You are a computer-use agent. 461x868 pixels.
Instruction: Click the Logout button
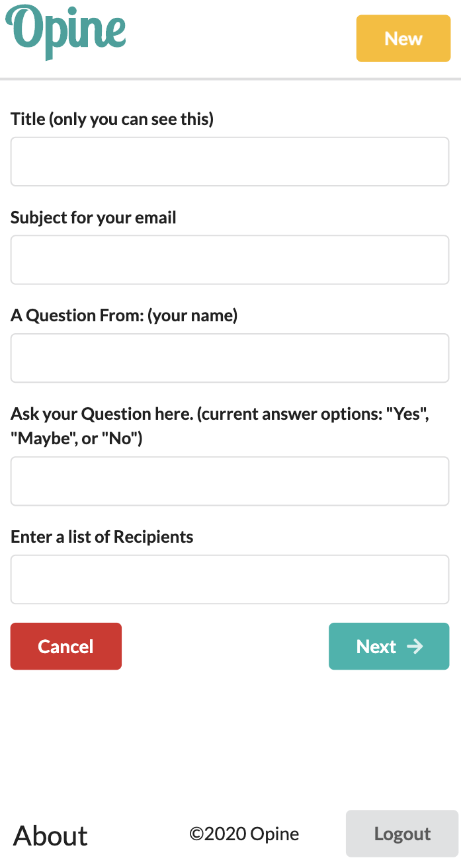(401, 834)
